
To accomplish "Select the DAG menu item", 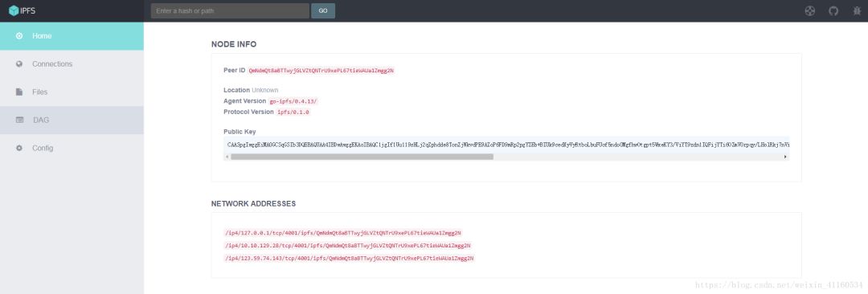I will pyautogui.click(x=72, y=120).
